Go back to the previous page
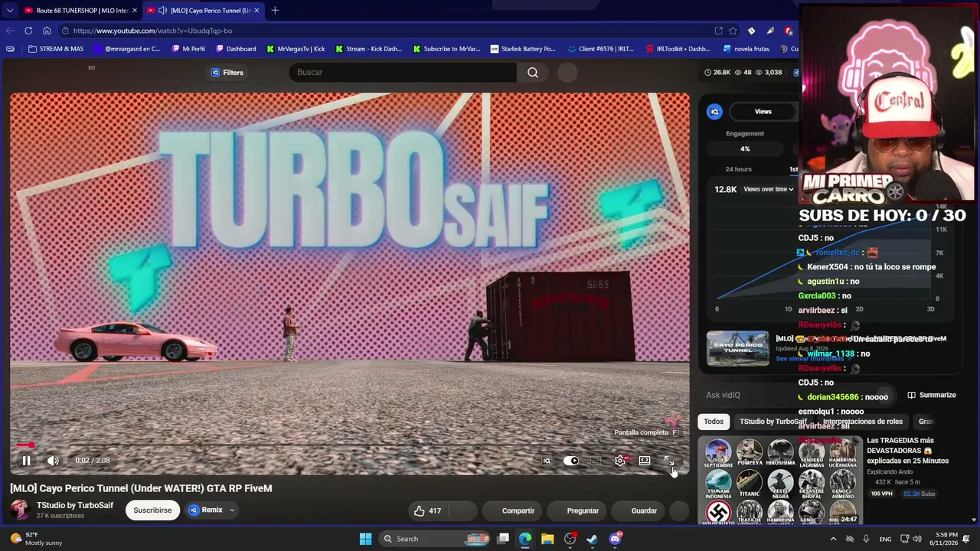This screenshot has height=551, width=980. point(10,31)
